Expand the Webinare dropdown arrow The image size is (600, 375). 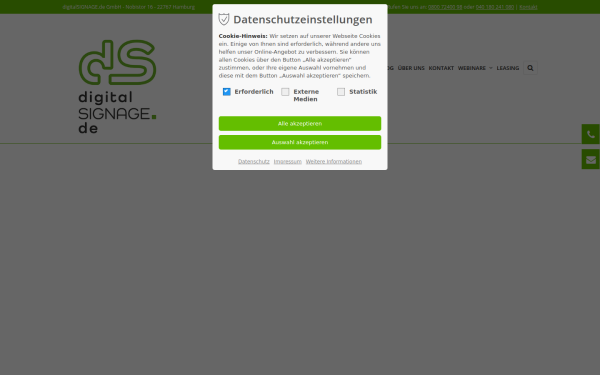coord(491,68)
